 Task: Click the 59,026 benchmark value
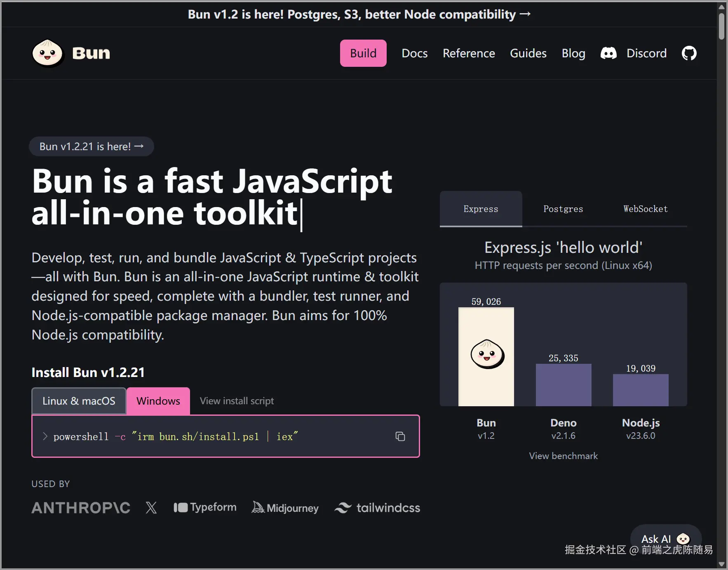[x=486, y=301]
